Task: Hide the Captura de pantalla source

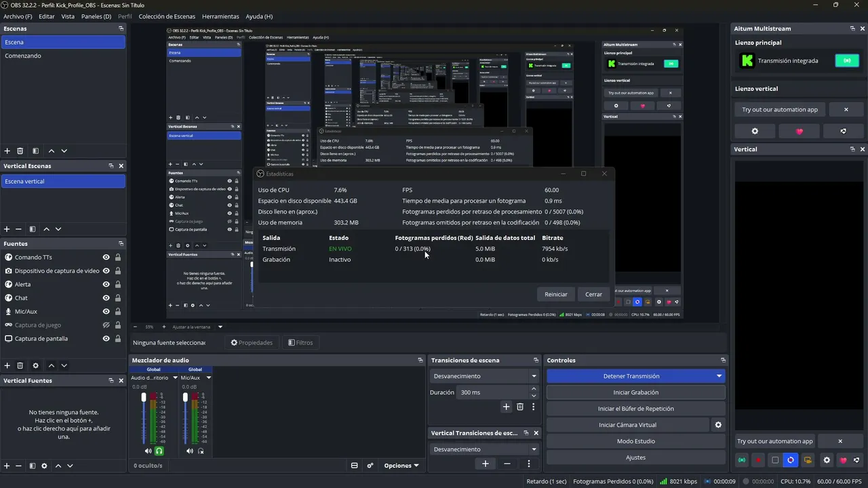Action: click(x=106, y=339)
